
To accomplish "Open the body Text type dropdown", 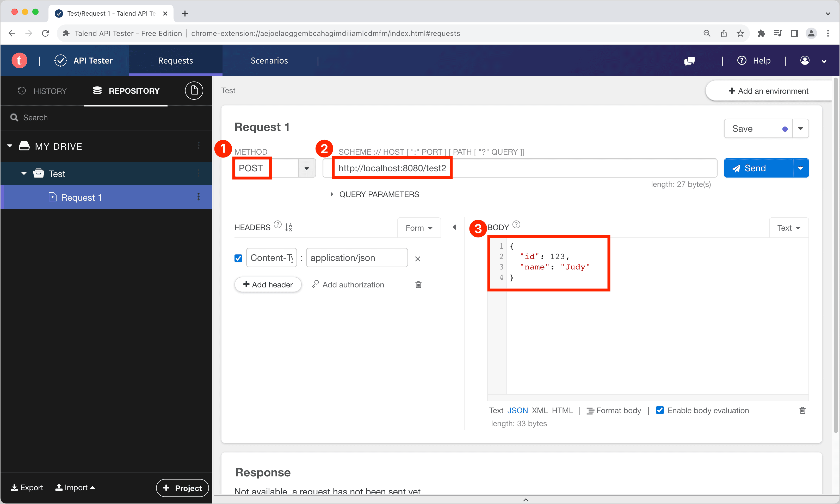I will (789, 228).
